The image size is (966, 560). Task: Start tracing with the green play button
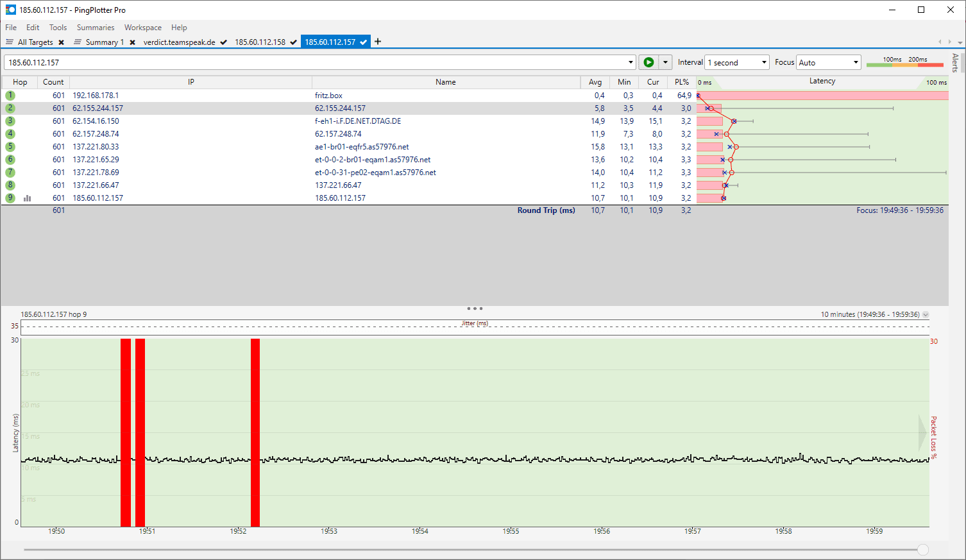pyautogui.click(x=648, y=62)
